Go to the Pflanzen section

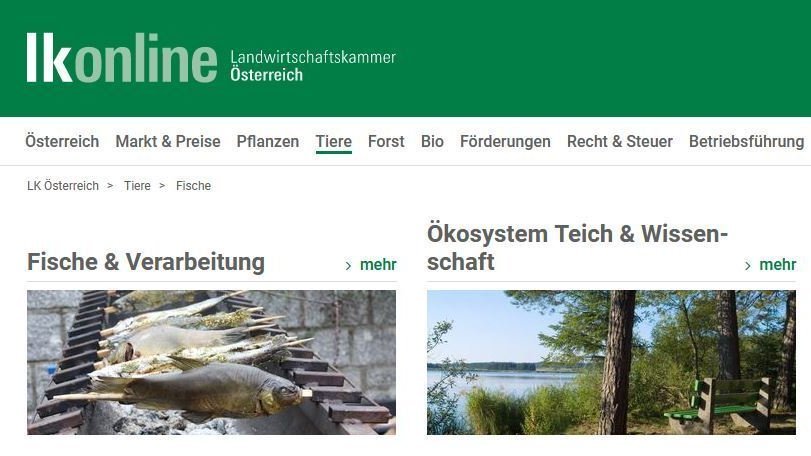[x=267, y=141]
